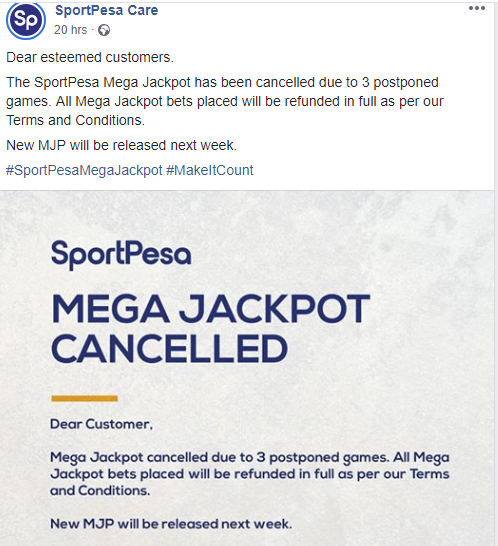Click the gold divider bar in image
498x546 pixels.
[85, 398]
